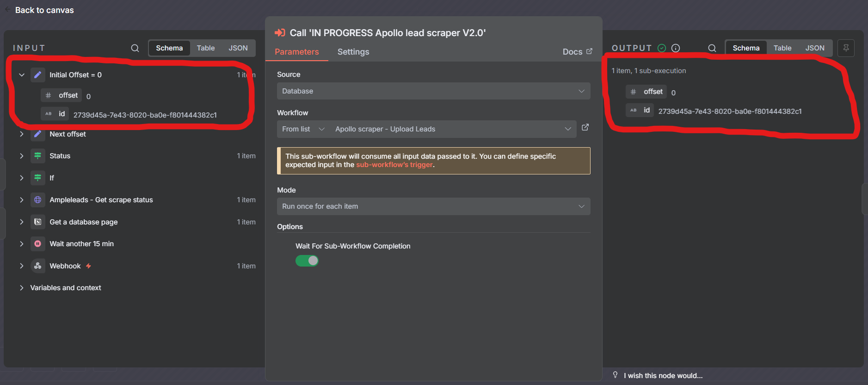
Task: Select the globe icon on Ampleleads node
Action: click(37, 199)
